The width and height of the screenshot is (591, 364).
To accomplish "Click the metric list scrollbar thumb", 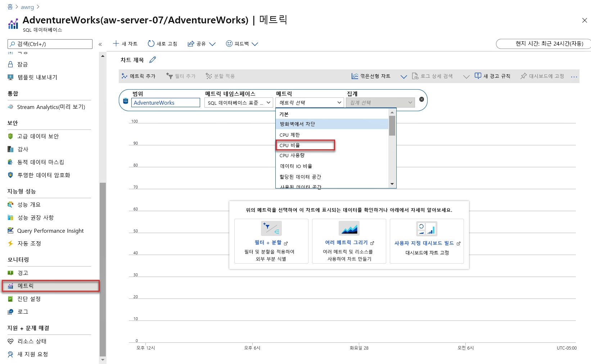I will pos(392,126).
